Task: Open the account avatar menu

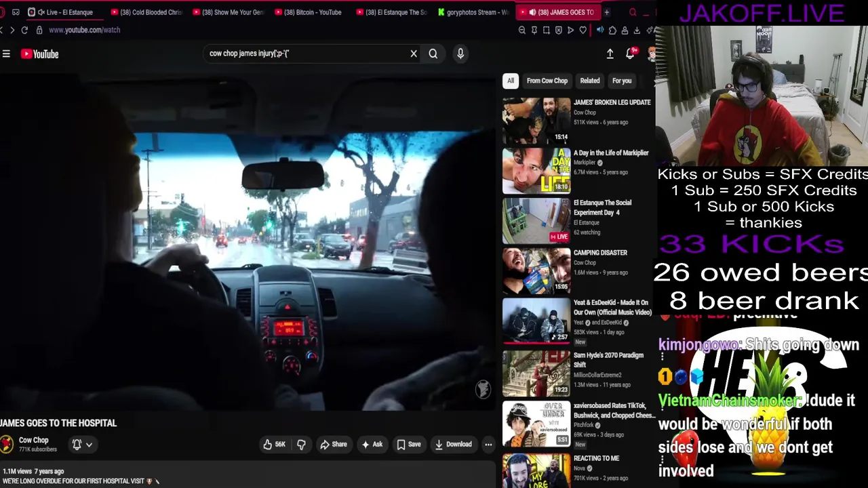Action: (652, 54)
